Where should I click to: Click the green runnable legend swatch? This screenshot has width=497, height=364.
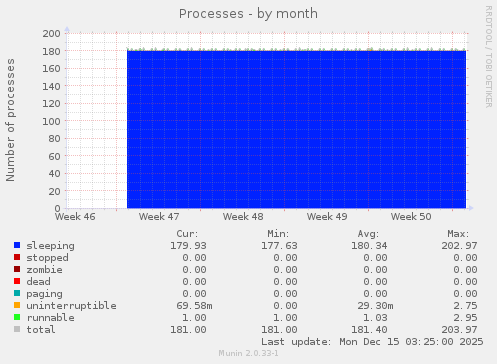[17, 317]
